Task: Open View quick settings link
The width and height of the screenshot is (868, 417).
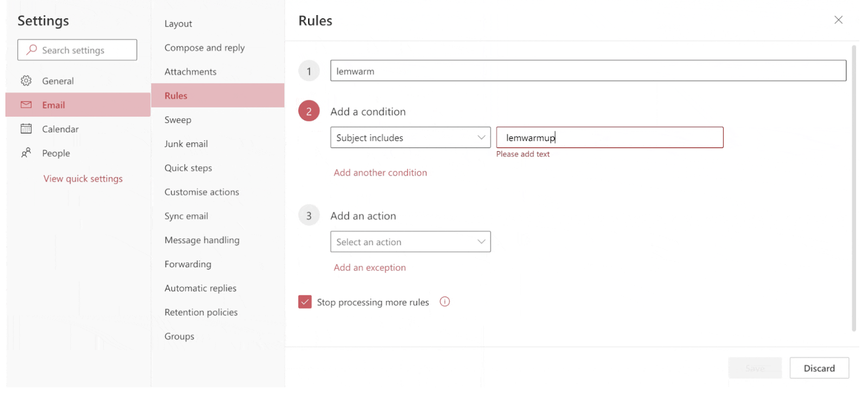Action: point(83,178)
